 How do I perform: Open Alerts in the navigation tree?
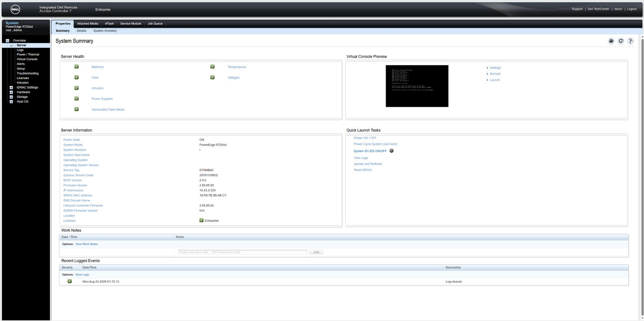click(21, 64)
